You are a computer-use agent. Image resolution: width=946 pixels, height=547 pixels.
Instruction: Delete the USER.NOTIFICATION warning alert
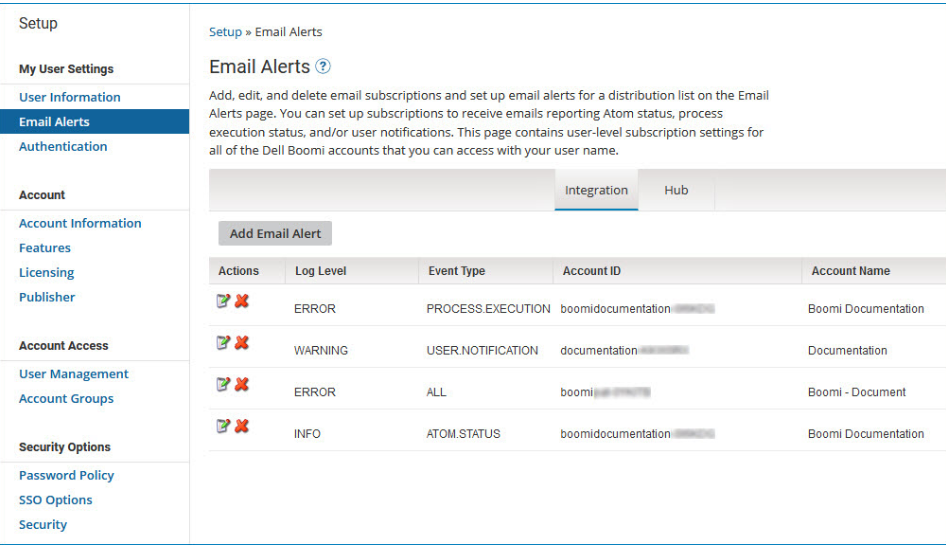tap(242, 342)
